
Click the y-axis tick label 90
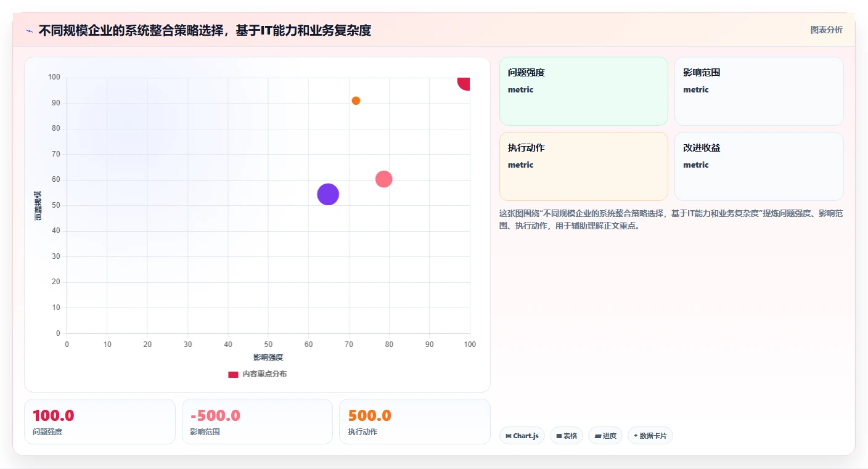(x=56, y=103)
